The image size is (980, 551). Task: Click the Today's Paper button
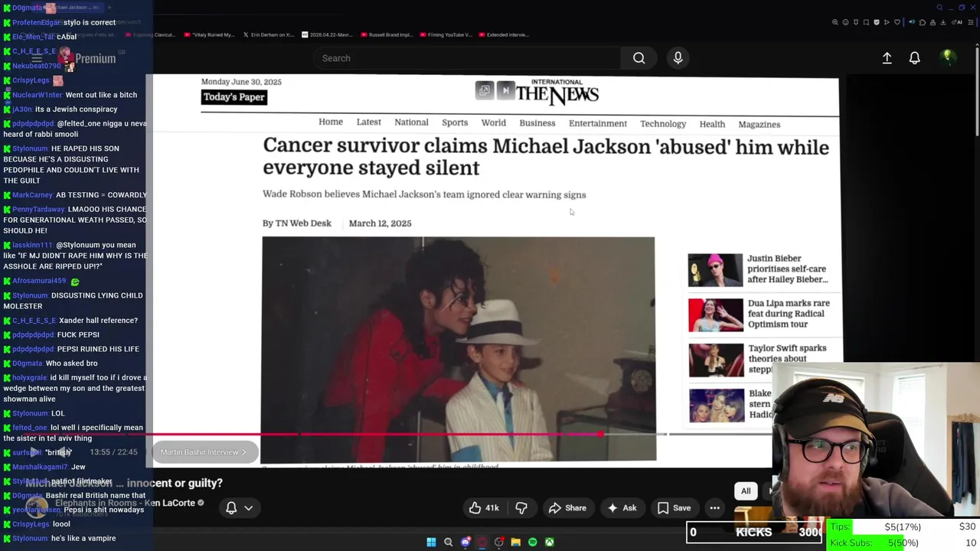tap(234, 97)
